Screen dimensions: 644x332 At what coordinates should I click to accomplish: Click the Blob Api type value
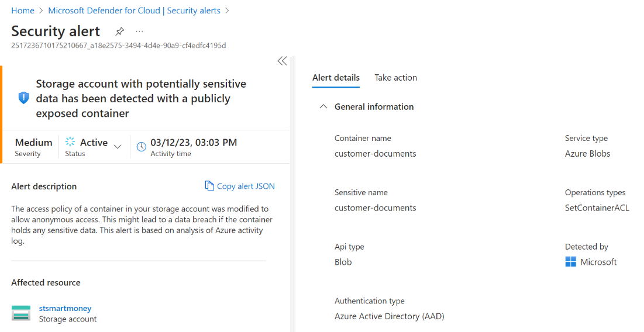(343, 262)
